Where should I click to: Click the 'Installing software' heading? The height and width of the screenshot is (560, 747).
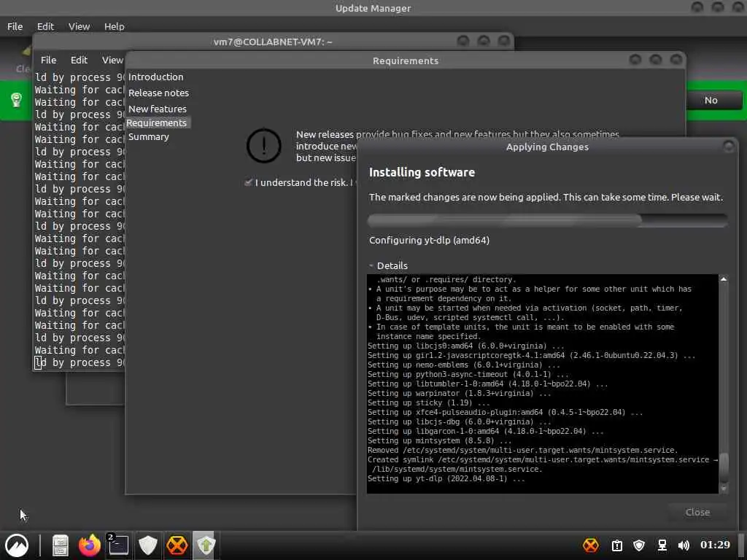422,172
